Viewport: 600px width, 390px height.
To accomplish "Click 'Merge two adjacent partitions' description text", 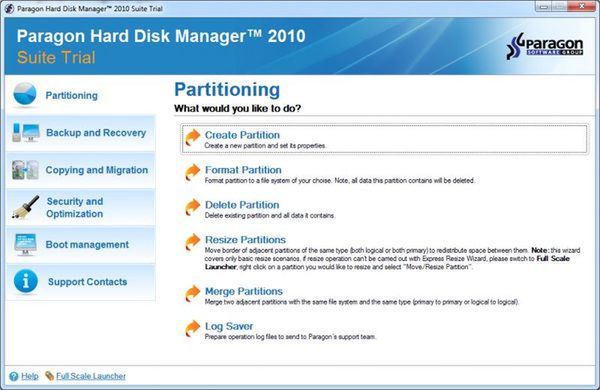I will pos(362,302).
